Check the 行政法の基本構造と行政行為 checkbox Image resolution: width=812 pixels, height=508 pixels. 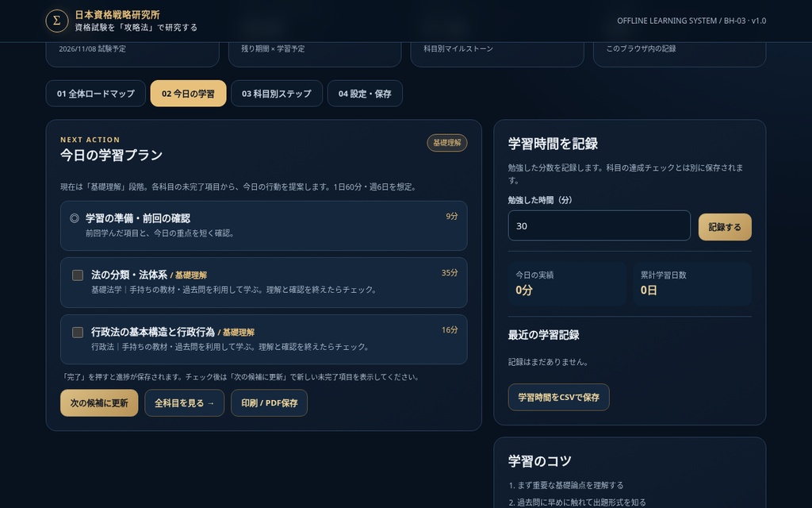78,333
